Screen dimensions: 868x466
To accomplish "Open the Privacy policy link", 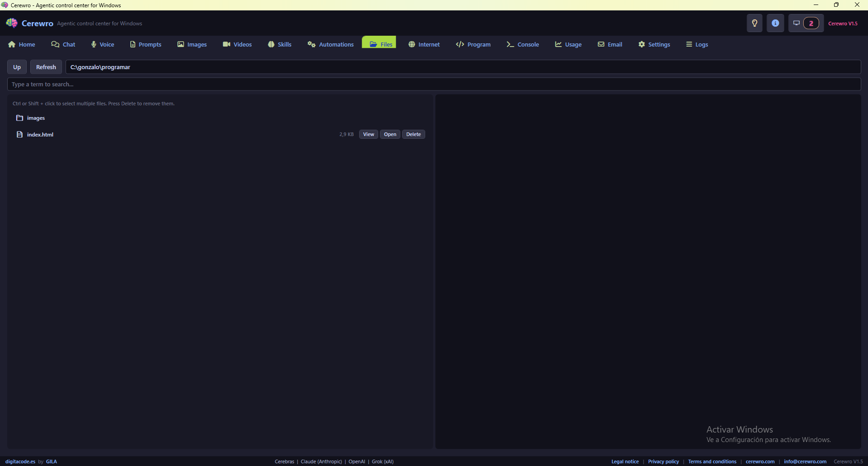I will [x=663, y=461].
